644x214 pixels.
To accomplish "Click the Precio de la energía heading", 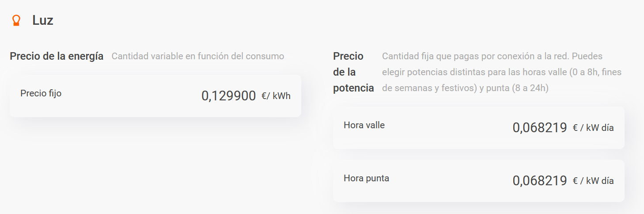I will tap(57, 56).
